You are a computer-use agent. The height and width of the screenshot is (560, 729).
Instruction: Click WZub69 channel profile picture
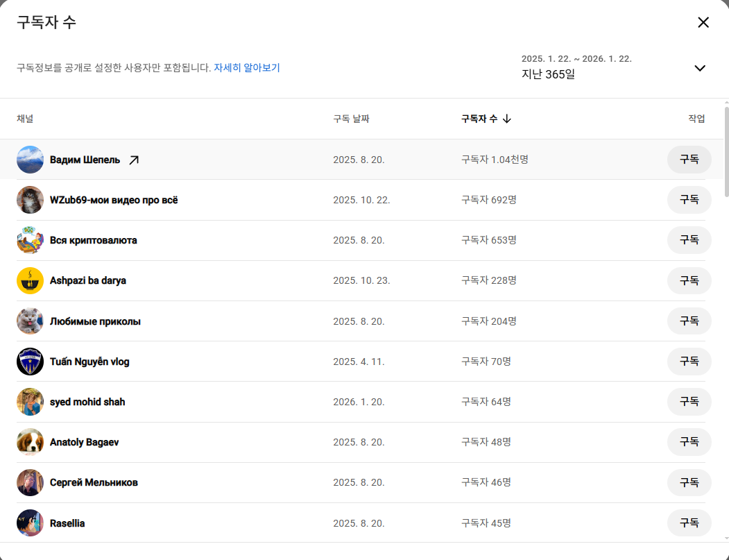tap(30, 199)
